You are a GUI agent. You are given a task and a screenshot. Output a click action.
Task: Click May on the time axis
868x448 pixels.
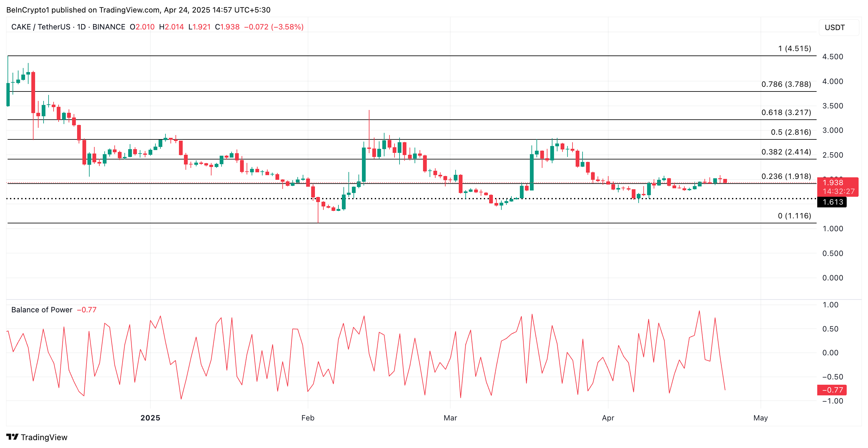tap(761, 418)
